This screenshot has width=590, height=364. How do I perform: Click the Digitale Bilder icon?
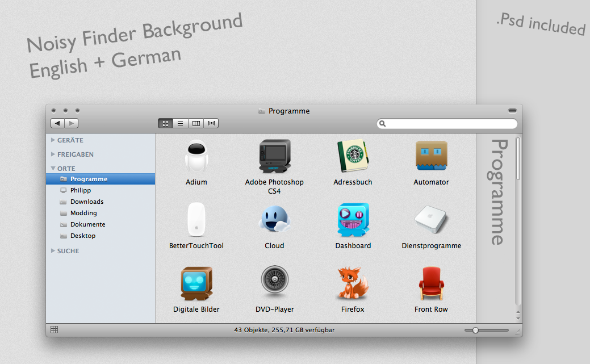[x=196, y=283]
